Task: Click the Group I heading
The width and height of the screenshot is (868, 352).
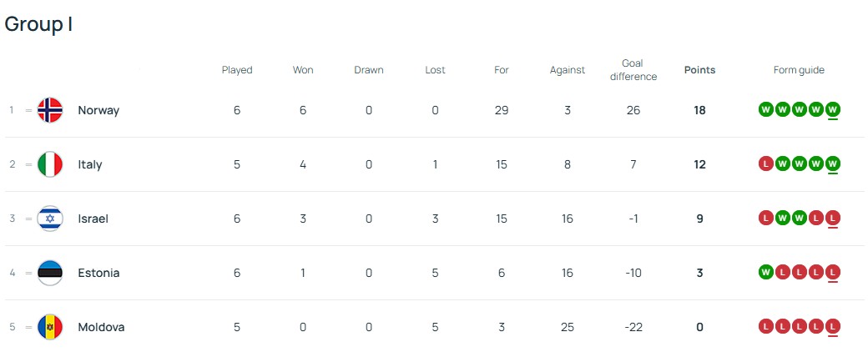Action: [x=38, y=24]
